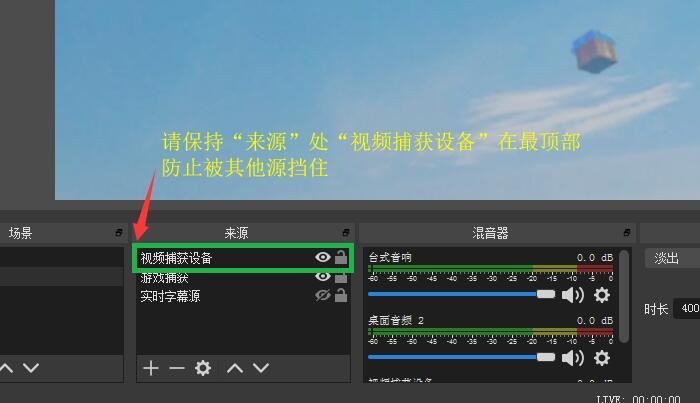Image resolution: width=700 pixels, height=403 pixels.
Task: Move selected source up
Action: coord(235,368)
